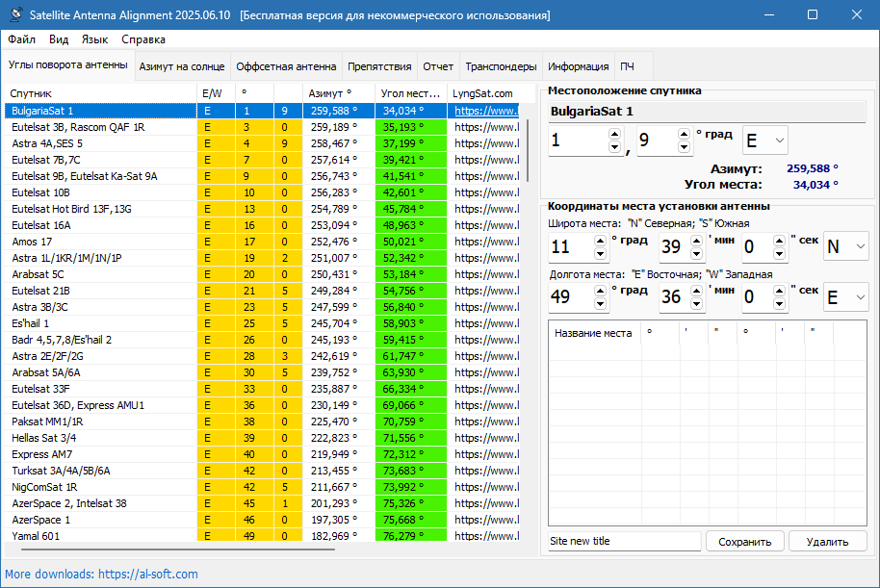Increase satellite position degrees spinner

(614, 134)
